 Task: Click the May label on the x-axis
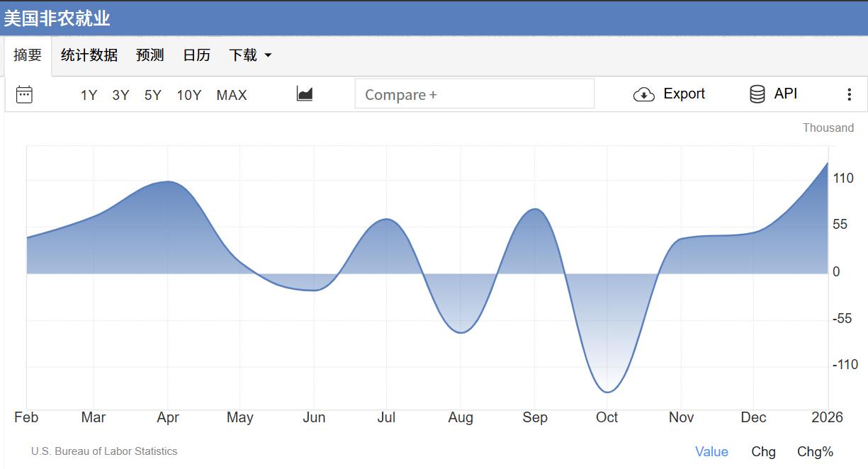(x=240, y=417)
